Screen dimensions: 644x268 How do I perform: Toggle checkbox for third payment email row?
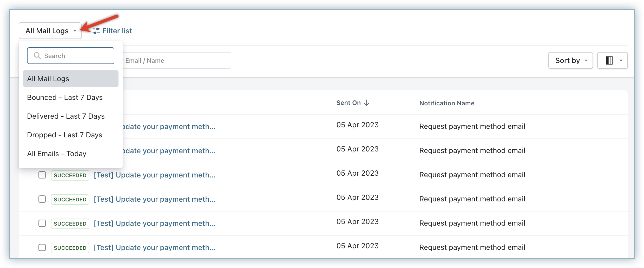pyautogui.click(x=42, y=175)
